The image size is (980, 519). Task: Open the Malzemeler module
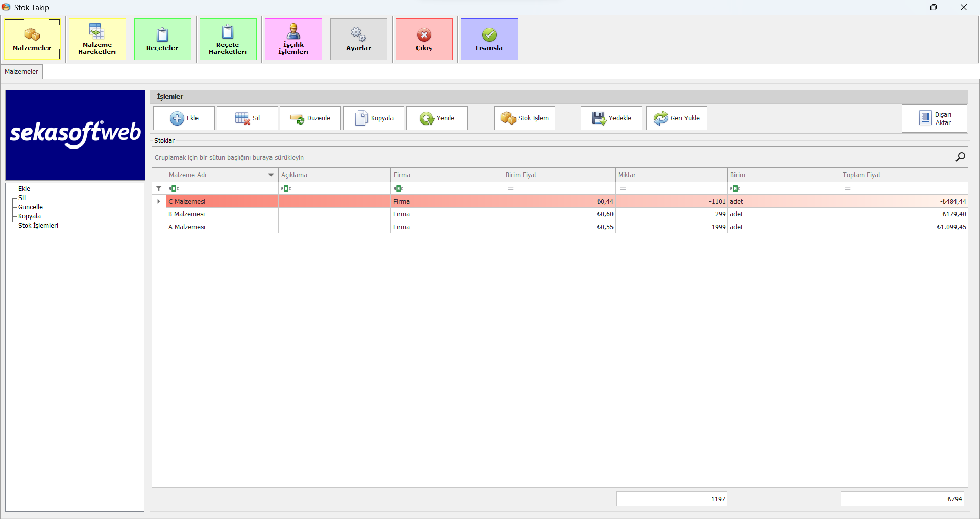(32, 39)
